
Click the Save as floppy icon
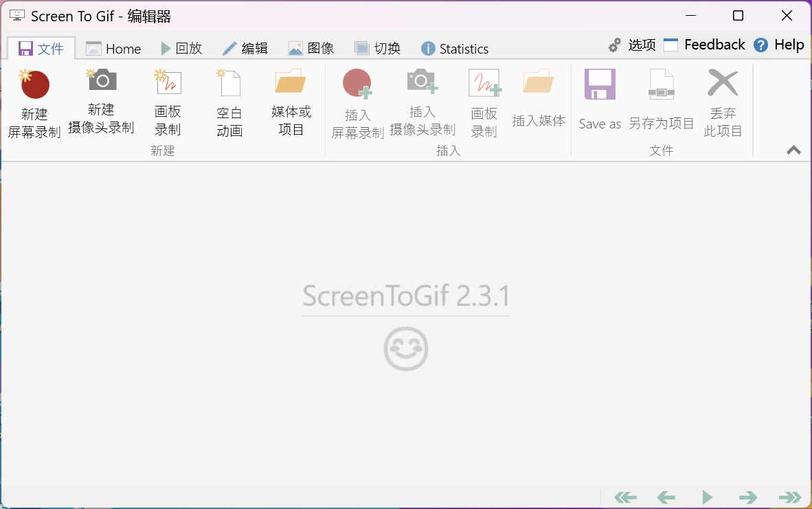point(600,84)
